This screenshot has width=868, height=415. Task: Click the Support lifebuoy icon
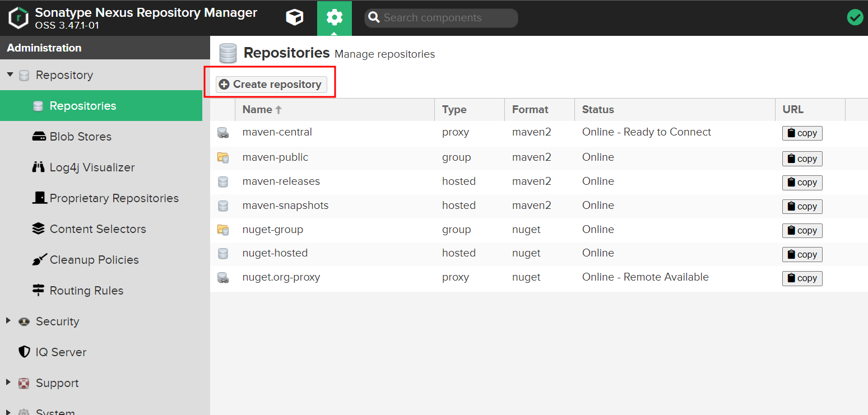(x=24, y=383)
